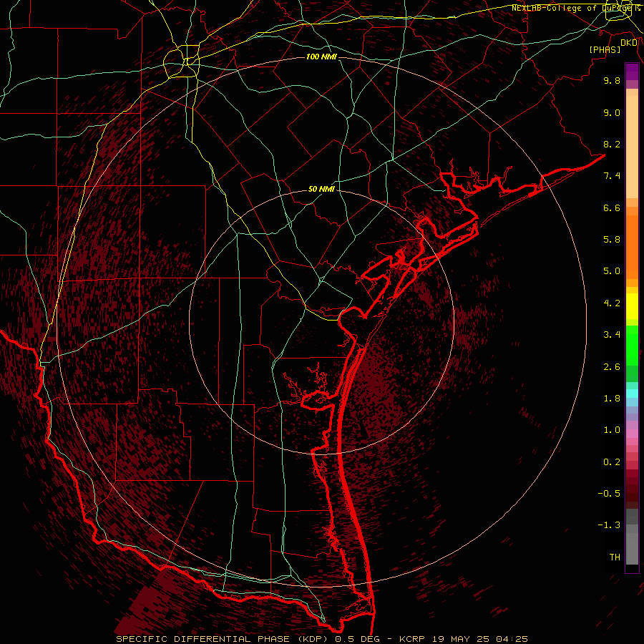
Task: Click the 0.2 value on color scale
Action: click(612, 462)
